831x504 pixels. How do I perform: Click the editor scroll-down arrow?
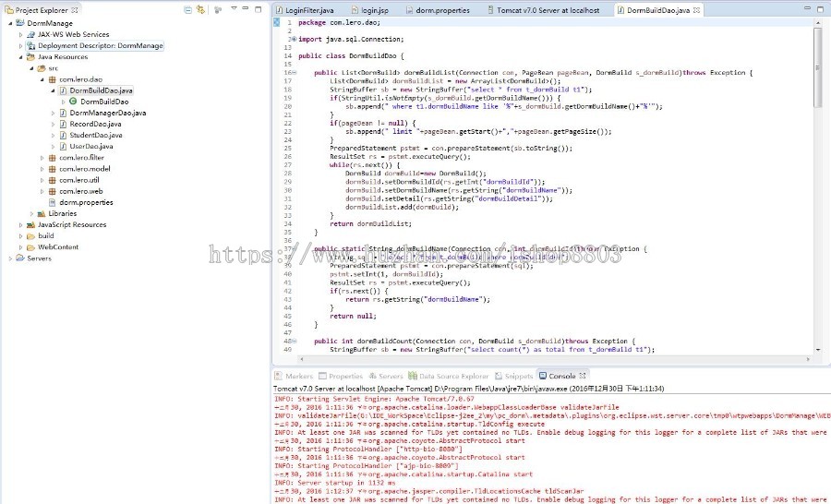point(818,350)
